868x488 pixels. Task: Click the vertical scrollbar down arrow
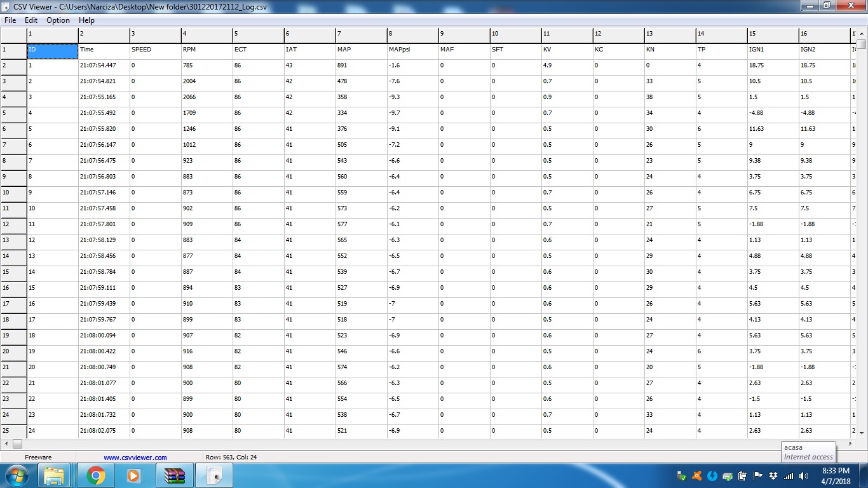(x=862, y=432)
